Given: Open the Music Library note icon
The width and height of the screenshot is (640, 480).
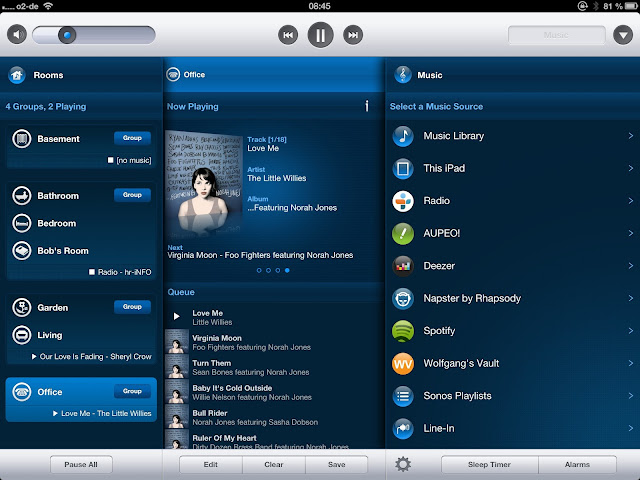Looking at the screenshot, I should [403, 136].
